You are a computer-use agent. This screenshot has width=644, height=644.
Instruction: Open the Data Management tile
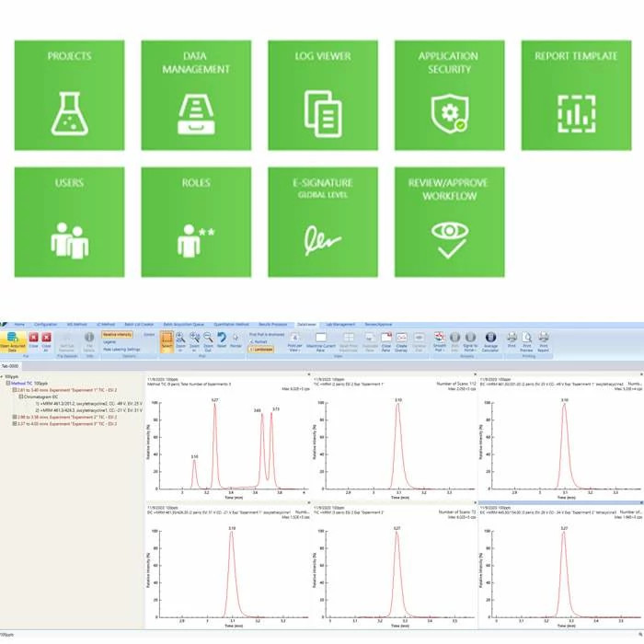tap(195, 96)
